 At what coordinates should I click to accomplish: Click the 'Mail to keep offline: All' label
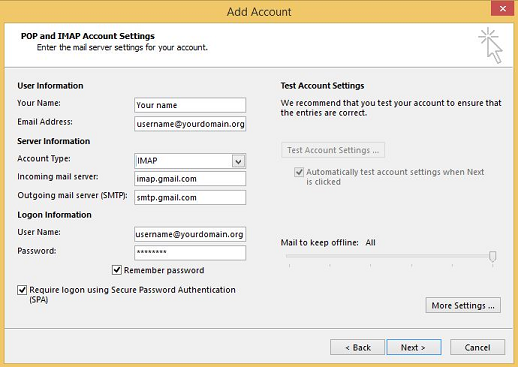click(328, 242)
